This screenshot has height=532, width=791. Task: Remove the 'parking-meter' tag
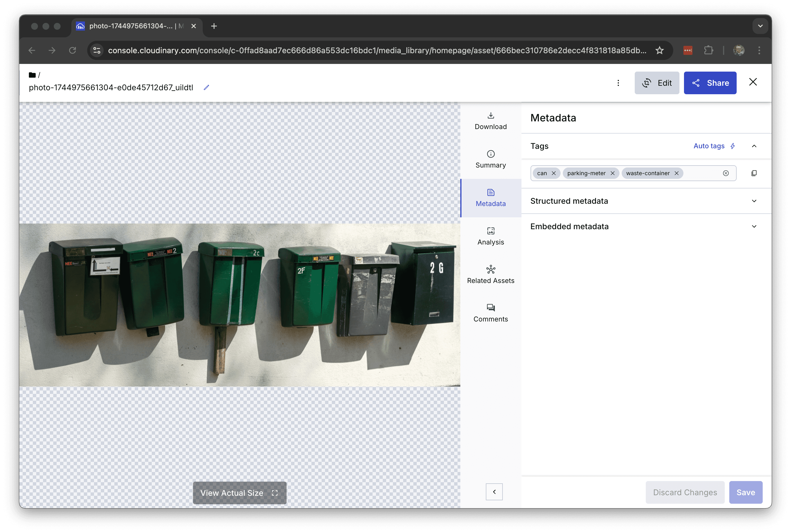pos(613,173)
